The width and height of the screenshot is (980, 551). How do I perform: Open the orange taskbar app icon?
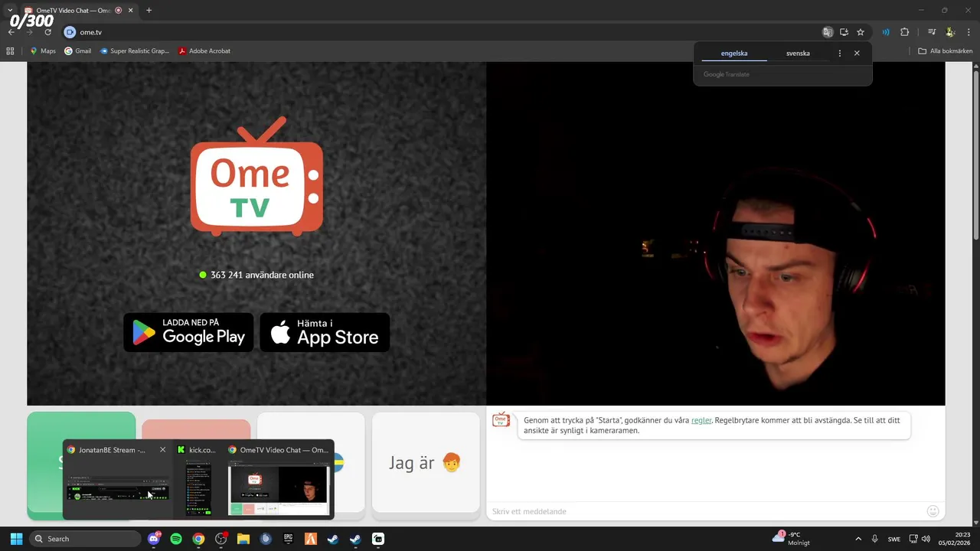(311, 539)
